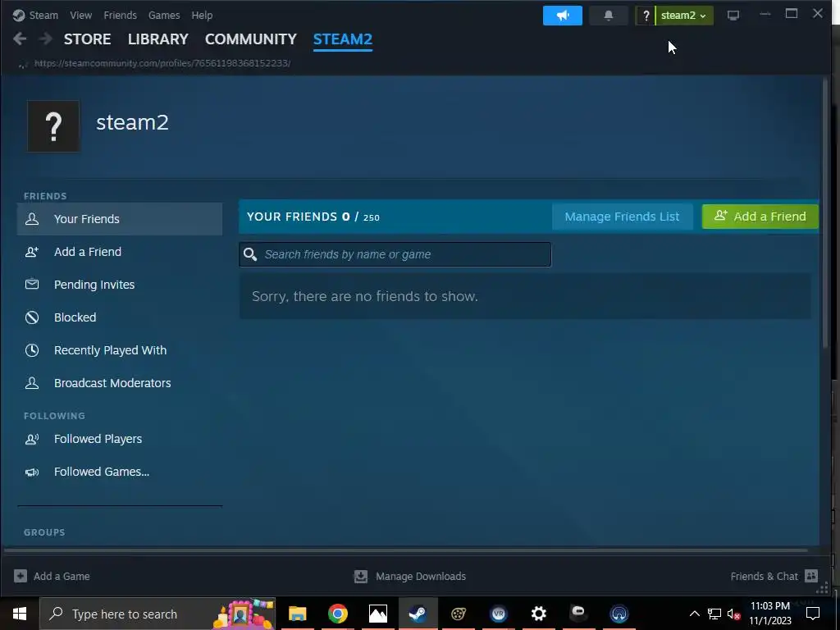The image size is (840, 630).
Task: Open the Friends menu
Action: click(120, 16)
